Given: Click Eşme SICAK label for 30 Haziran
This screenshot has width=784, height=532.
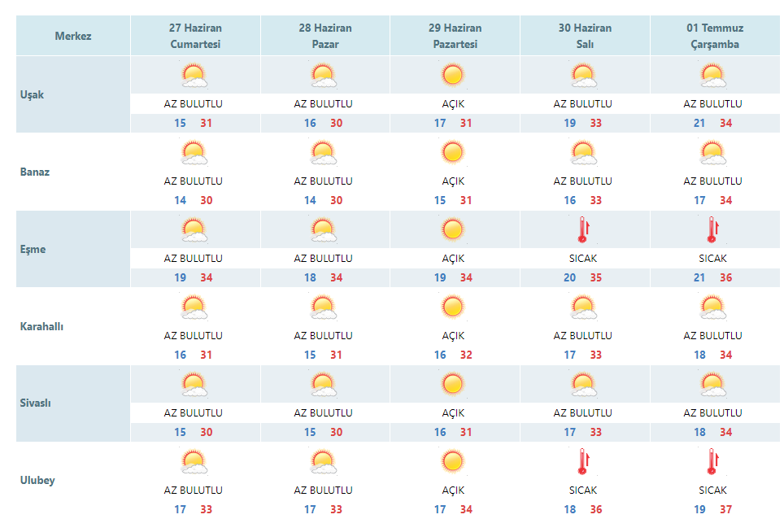Looking at the screenshot, I should coord(583,259).
